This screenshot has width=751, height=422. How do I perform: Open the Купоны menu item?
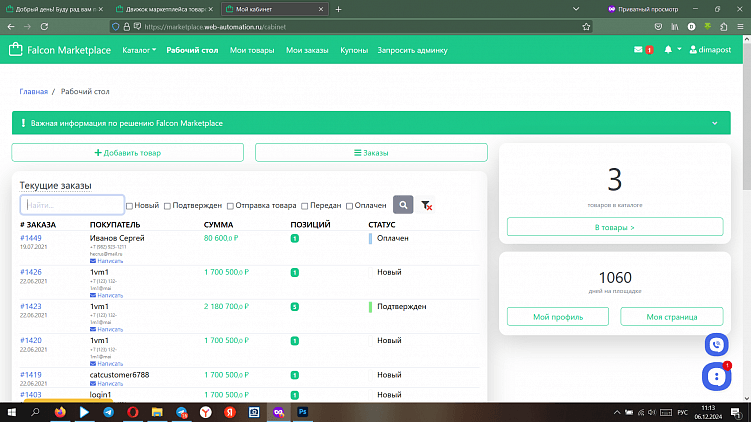[x=354, y=50]
